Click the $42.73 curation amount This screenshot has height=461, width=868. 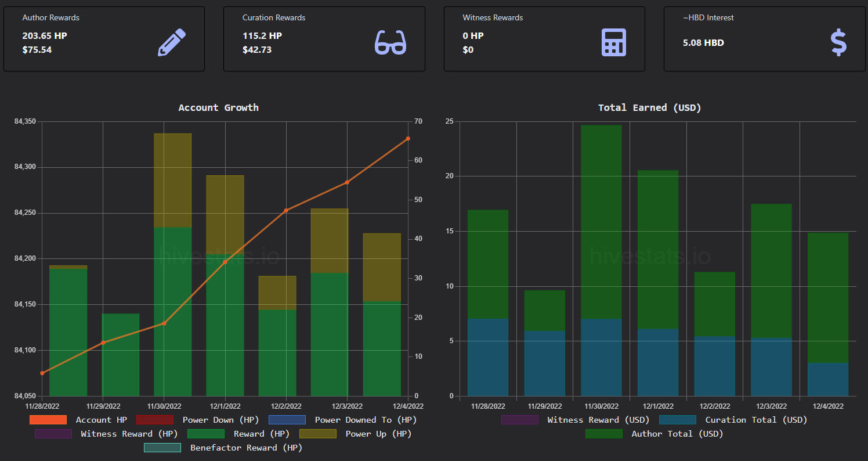point(257,50)
